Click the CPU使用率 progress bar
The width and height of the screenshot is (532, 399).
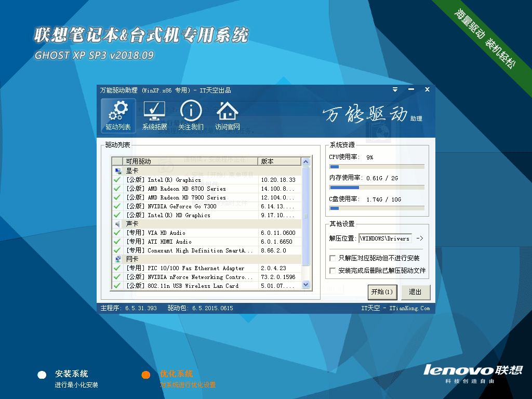tap(377, 167)
